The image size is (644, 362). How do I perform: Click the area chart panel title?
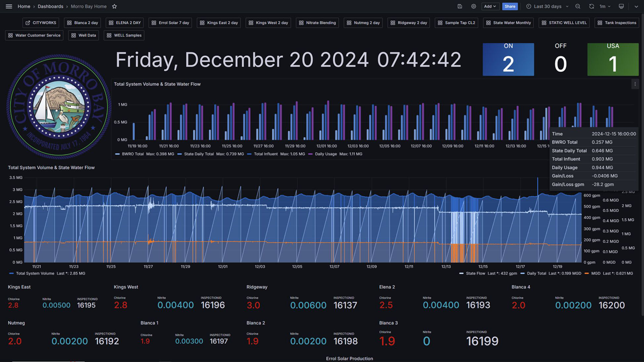[x=51, y=167]
